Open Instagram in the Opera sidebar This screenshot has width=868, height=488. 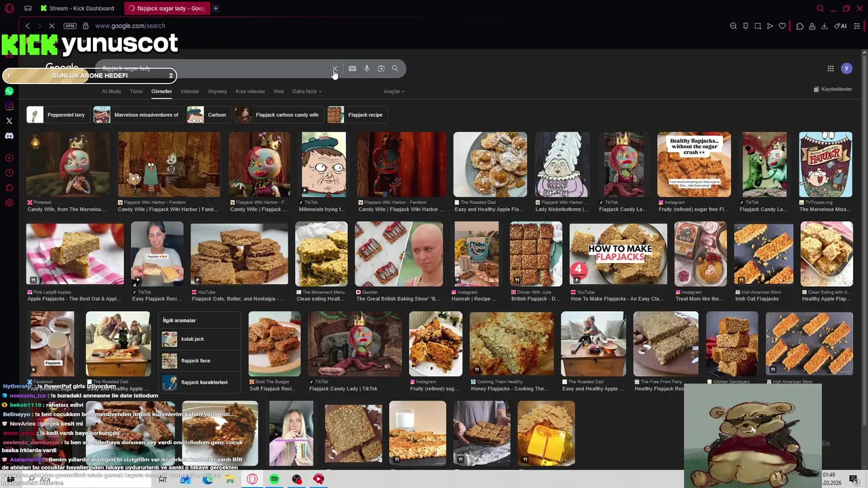pyautogui.click(x=9, y=106)
